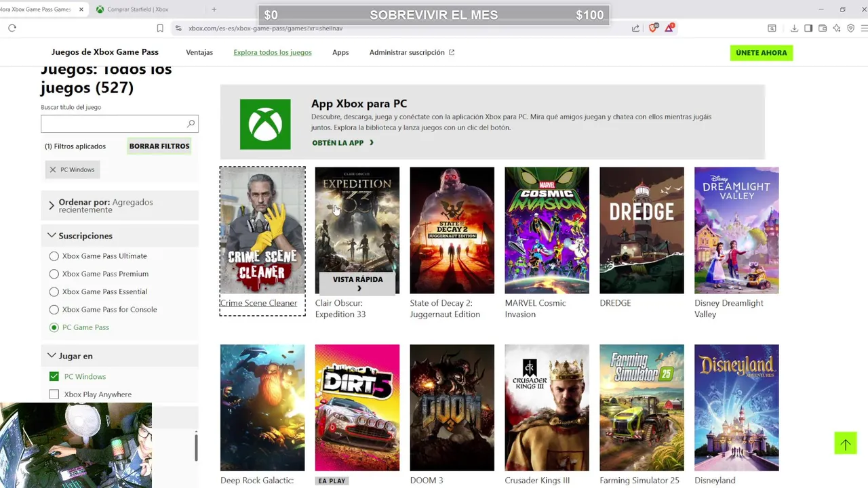Open the Apps nav item
The height and width of the screenshot is (488, 868).
point(340,52)
